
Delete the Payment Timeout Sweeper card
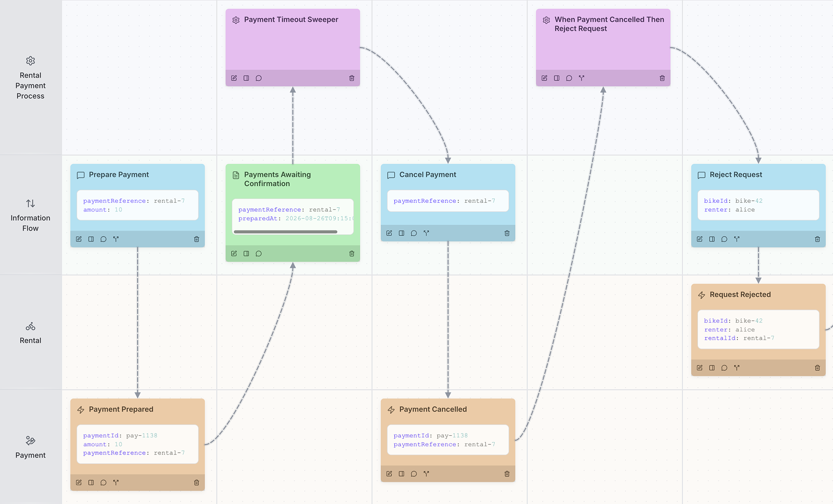352,78
